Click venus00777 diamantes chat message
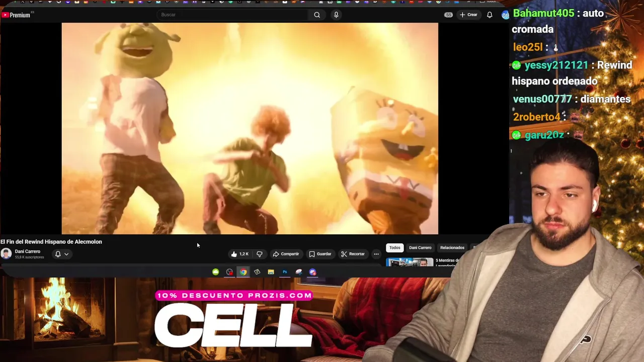The height and width of the screenshot is (362, 644). tap(572, 99)
